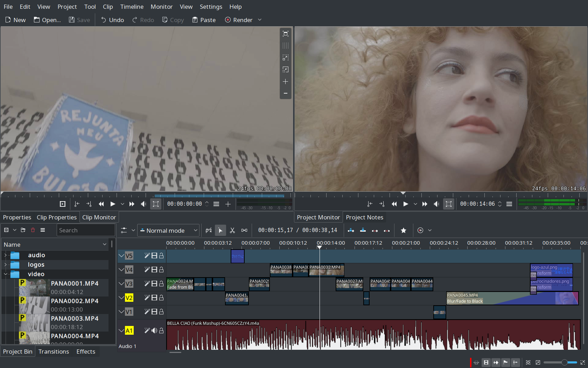Switch to the Effects tab
Image resolution: width=588 pixels, height=368 pixels.
click(86, 352)
